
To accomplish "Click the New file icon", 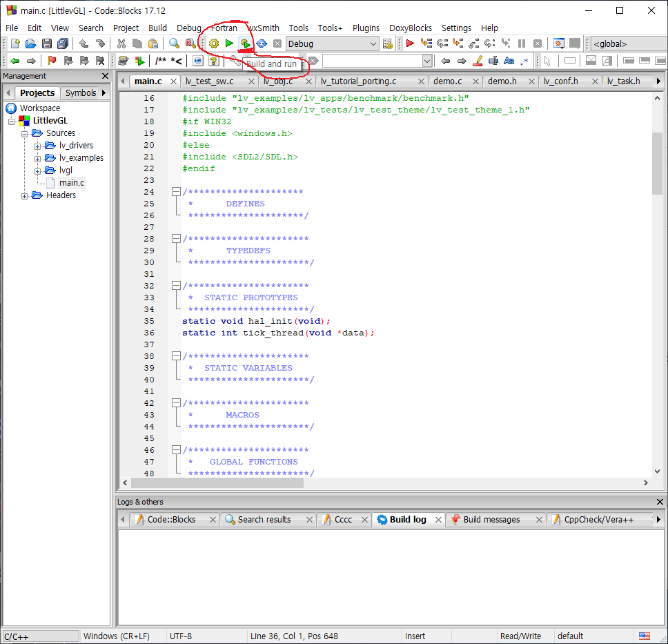I will pyautogui.click(x=15, y=43).
